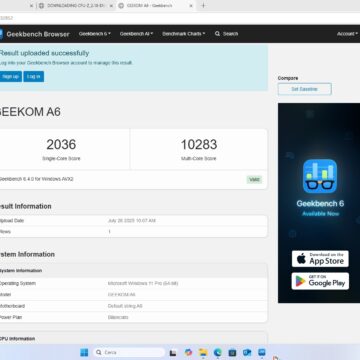360x360 pixels.
Task: Open Microsoft Store from the taskbar
Action: (232, 352)
